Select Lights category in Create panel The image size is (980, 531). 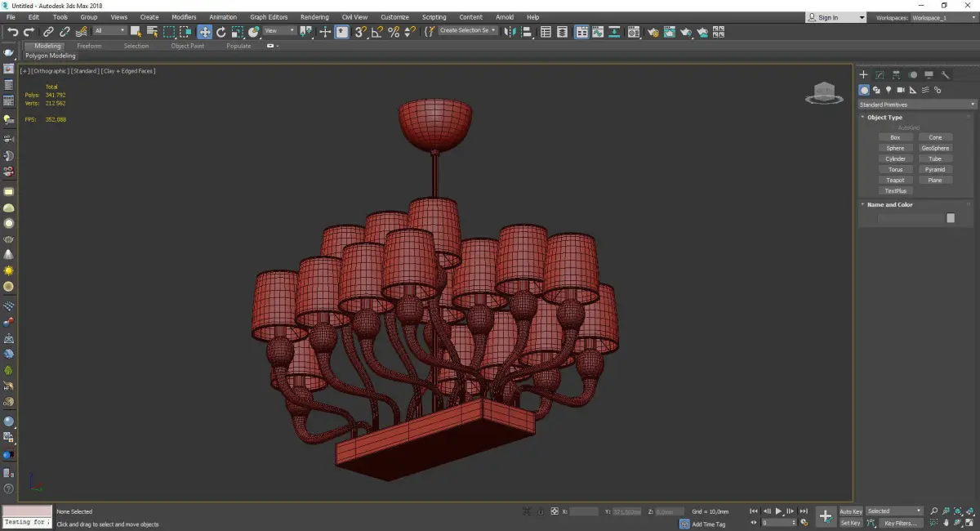[x=889, y=90]
